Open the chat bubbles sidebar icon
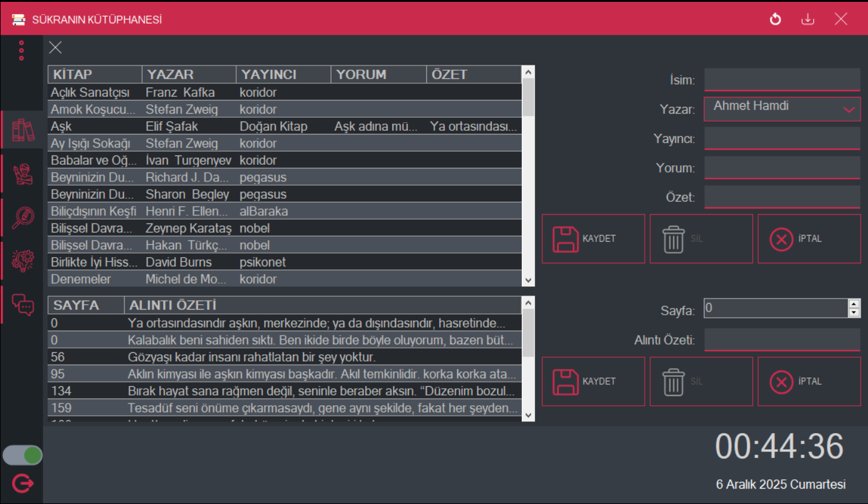Screen dimensions: 868x504 pyautogui.click(x=23, y=304)
